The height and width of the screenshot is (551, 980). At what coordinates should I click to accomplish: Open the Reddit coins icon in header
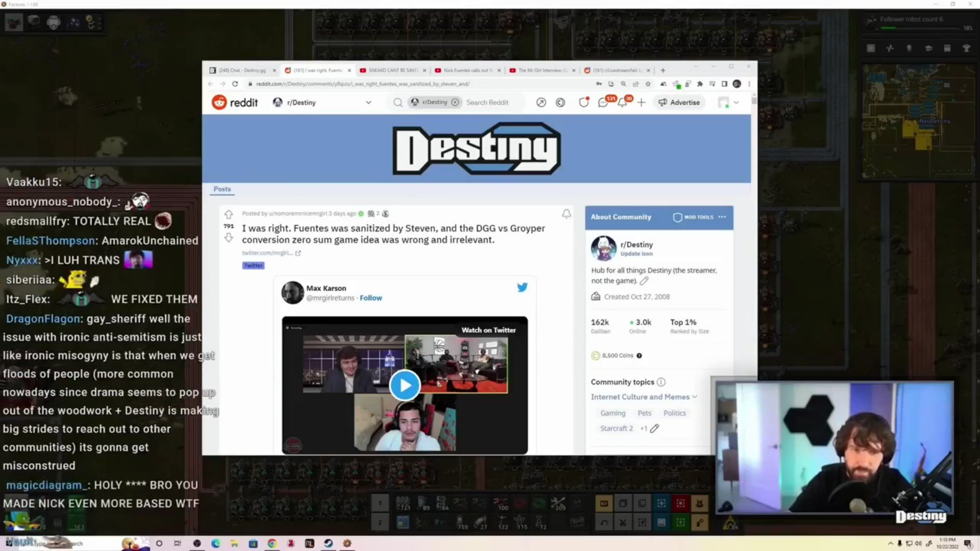(560, 103)
